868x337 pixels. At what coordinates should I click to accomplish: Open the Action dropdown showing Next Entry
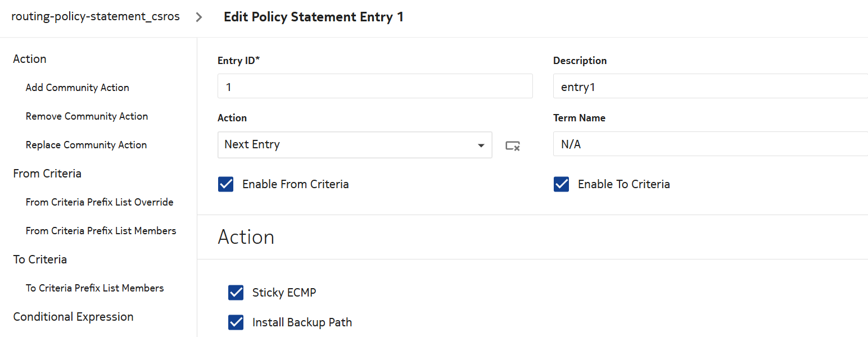[349, 145]
